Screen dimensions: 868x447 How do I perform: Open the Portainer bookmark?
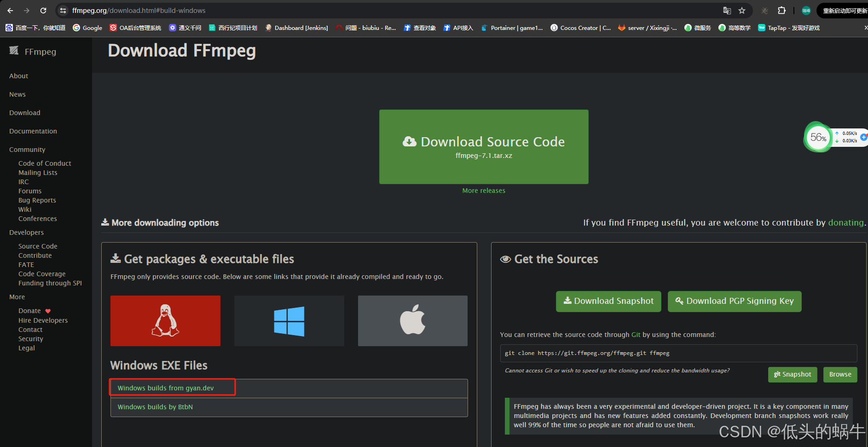click(512, 28)
